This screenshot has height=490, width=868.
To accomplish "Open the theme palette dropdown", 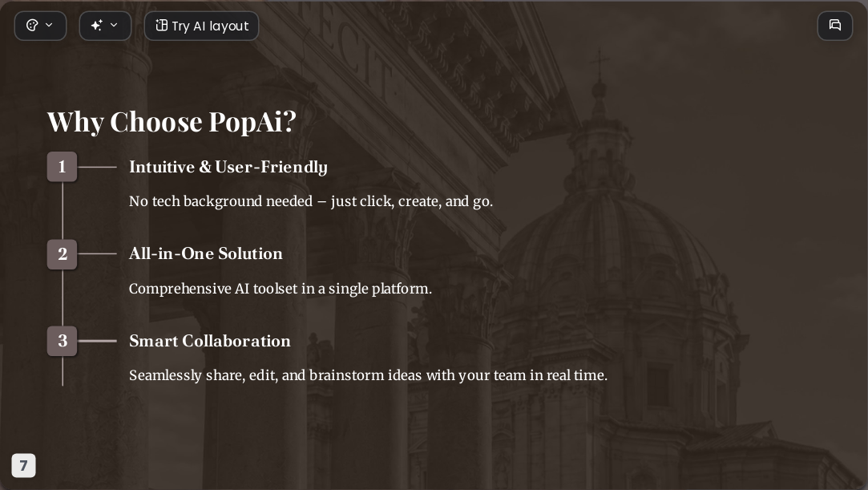I will tap(40, 26).
